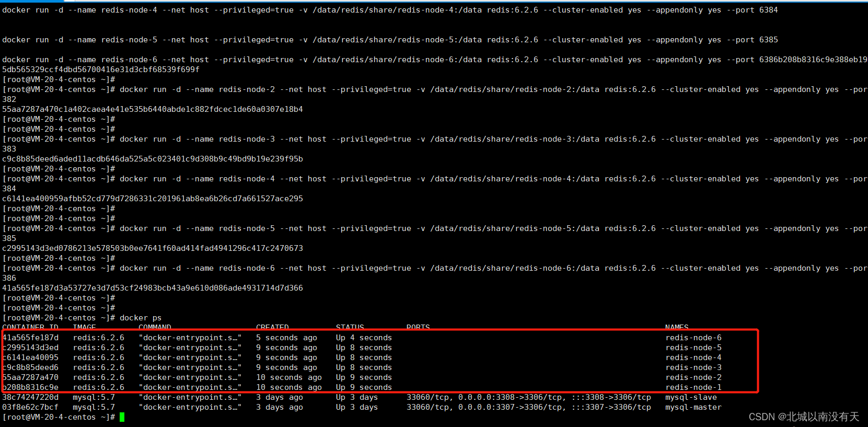Screen dimensions: 868x427
Task: Click '10 seconds ago' in redis-node-2 row
Action: 289,377
